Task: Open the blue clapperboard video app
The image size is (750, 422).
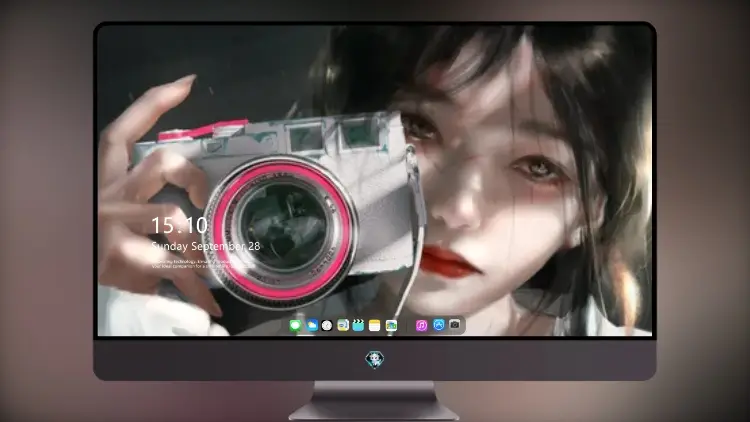Action: click(358, 326)
